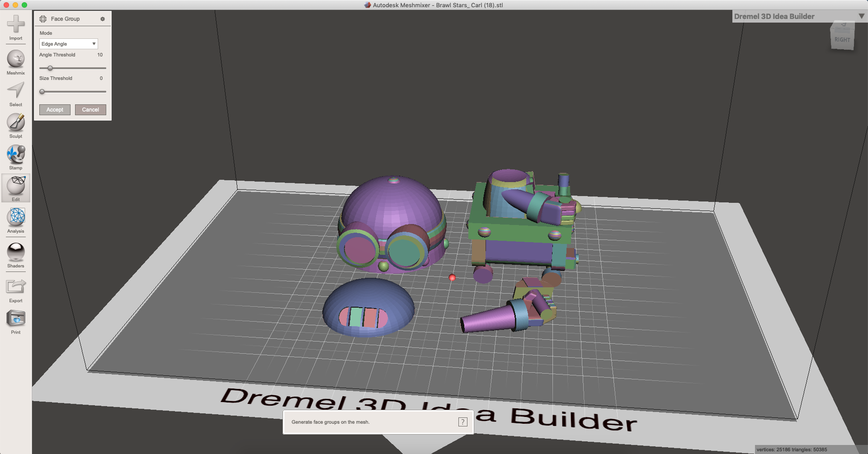The height and width of the screenshot is (454, 868).
Task: Click the RIGHT face of the view cube
Action: tap(843, 39)
